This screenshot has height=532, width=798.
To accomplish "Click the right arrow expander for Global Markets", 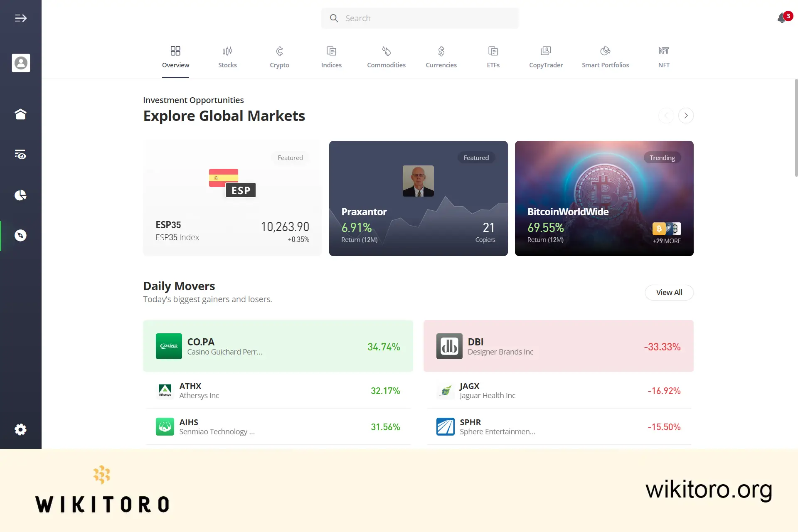I will (686, 115).
